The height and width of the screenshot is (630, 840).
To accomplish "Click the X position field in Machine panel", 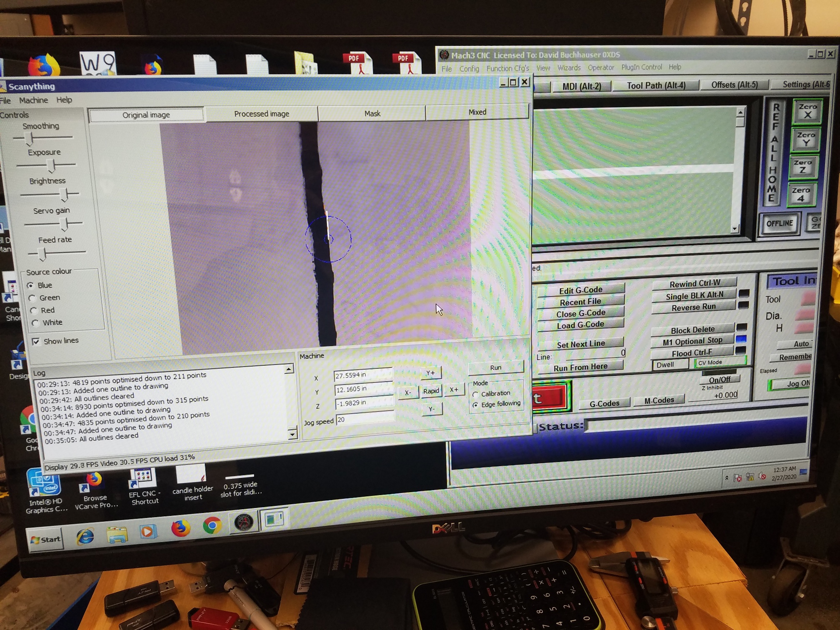I will point(363,375).
